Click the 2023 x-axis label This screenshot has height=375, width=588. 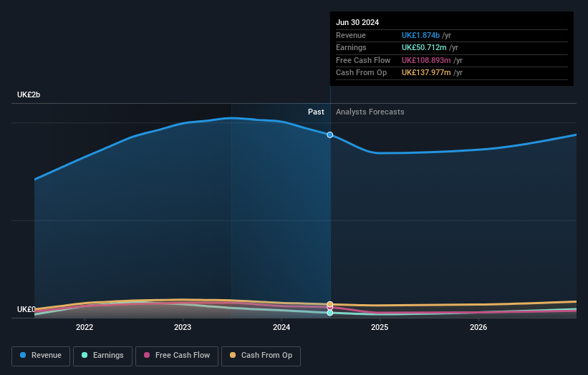click(x=183, y=327)
